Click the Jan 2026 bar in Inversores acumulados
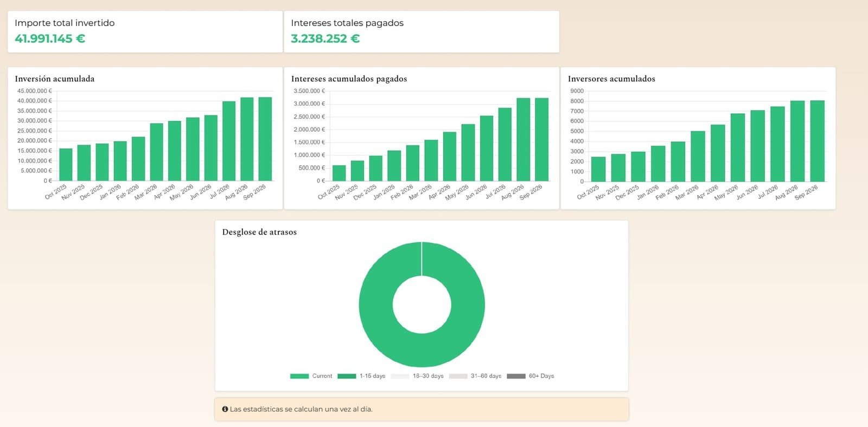Viewport: 868px width, 427px height. (658, 163)
